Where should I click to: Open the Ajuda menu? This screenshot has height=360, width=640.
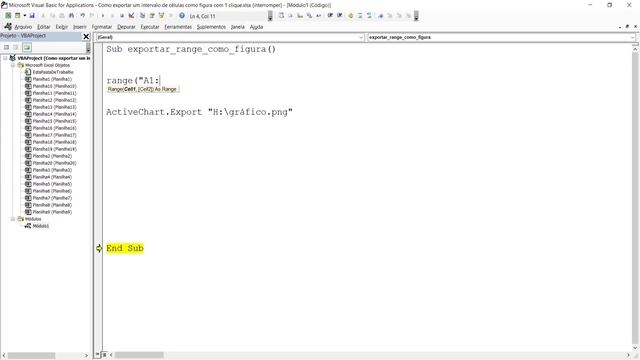click(x=256, y=27)
